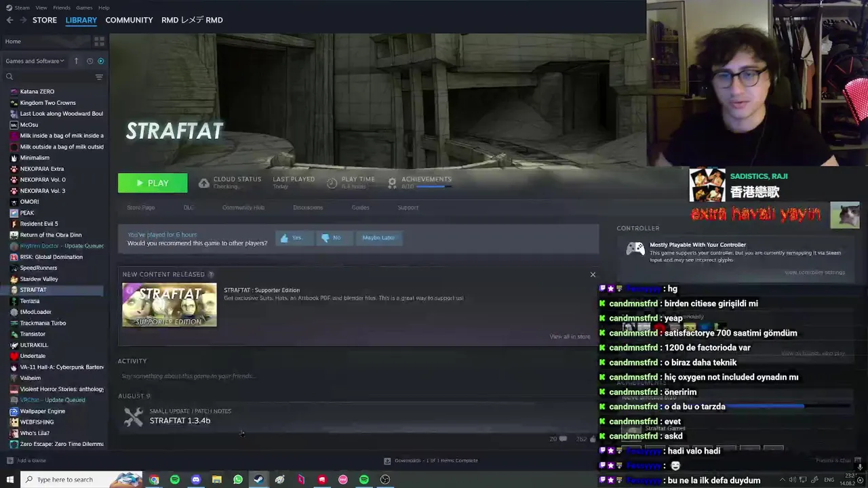The height and width of the screenshot is (488, 868).
Task: Open View controller settings
Action: tap(814, 272)
